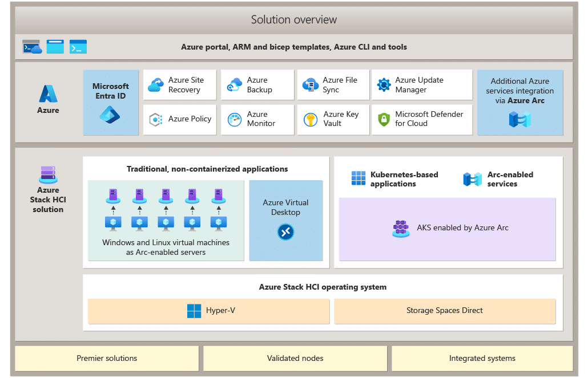The image size is (588, 378).
Task: Select the Validated nodes block
Action: [295, 359]
